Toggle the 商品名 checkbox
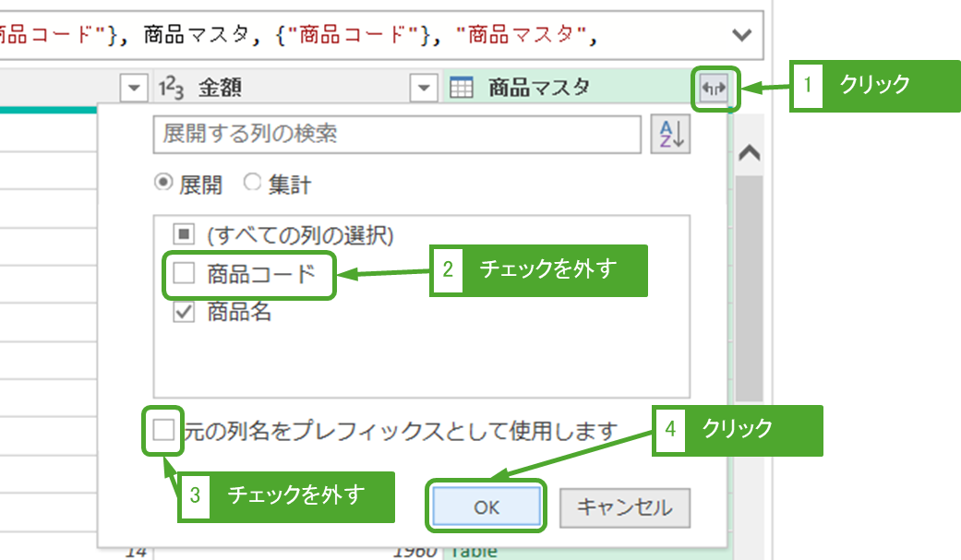Screen dimensions: 961x560 pyautogui.click(x=184, y=313)
